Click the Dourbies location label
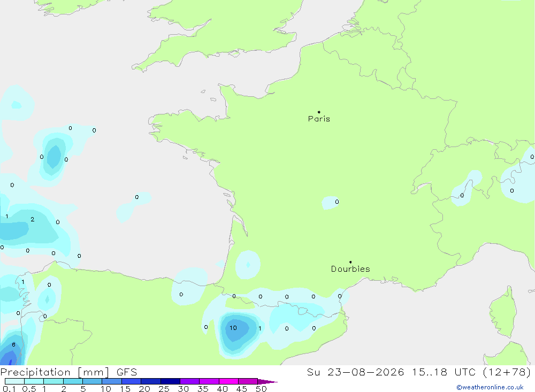Screen dimensions: 535x392 [350, 269]
